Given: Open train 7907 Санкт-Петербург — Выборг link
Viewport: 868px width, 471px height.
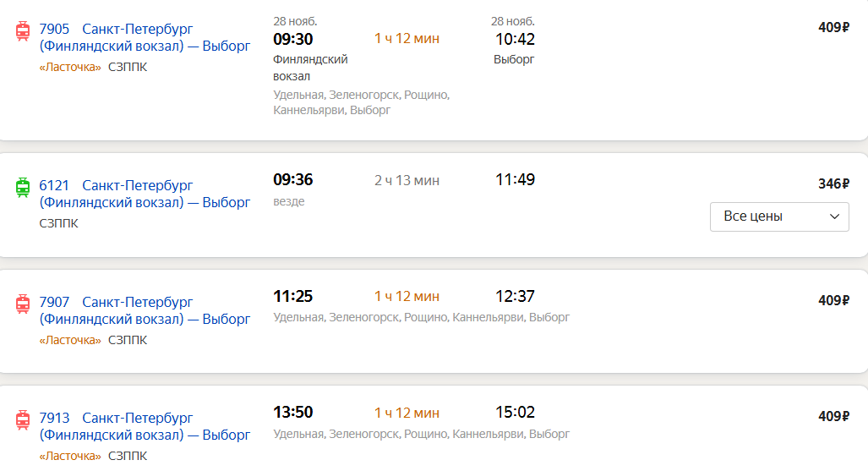Looking at the screenshot, I should pos(145,310).
